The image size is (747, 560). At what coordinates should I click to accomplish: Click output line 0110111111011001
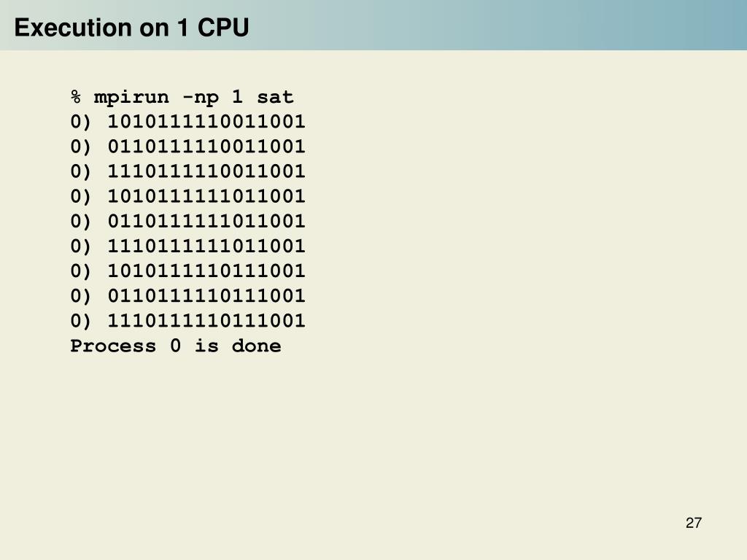[187, 221]
